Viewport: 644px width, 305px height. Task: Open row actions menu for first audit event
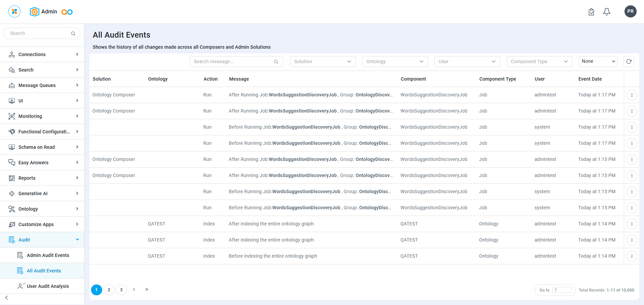point(632,95)
